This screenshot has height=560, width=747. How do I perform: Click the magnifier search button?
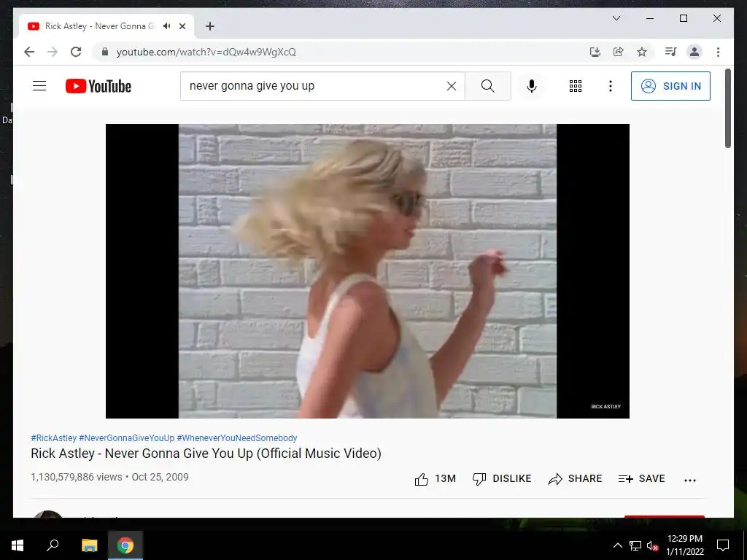[x=488, y=86]
